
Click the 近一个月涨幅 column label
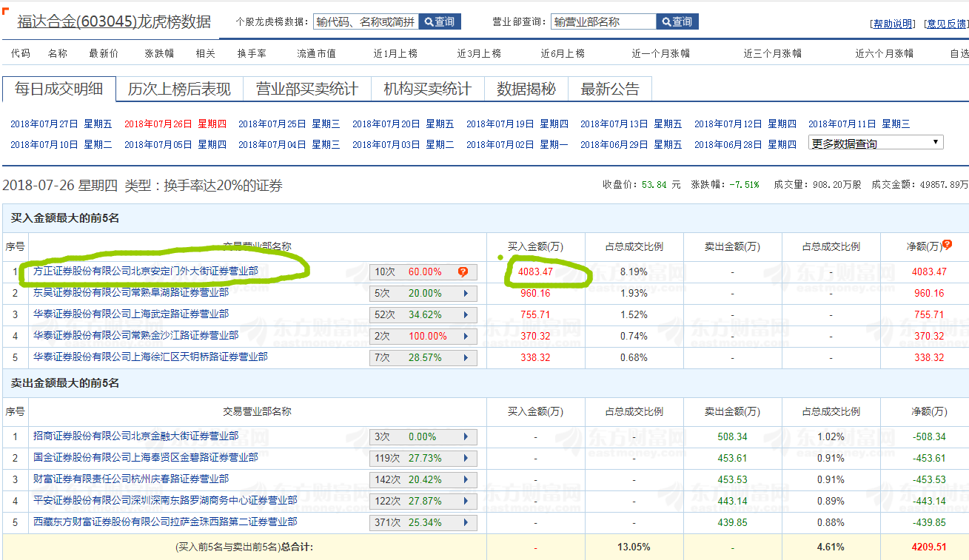click(x=661, y=53)
